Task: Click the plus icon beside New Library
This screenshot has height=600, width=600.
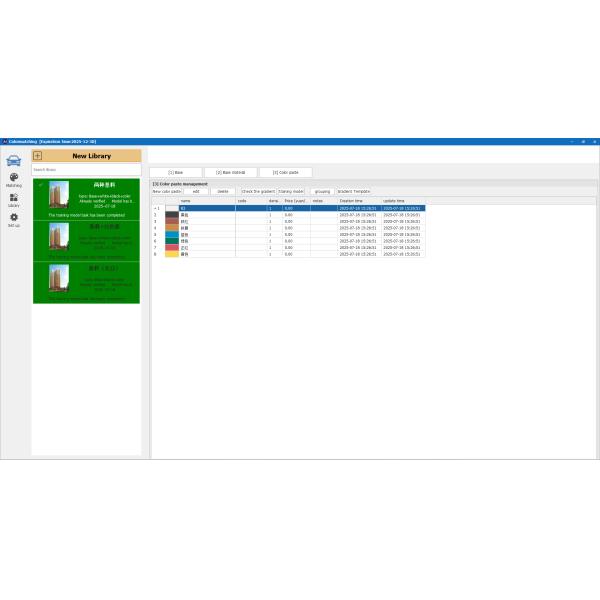Action: click(x=38, y=156)
